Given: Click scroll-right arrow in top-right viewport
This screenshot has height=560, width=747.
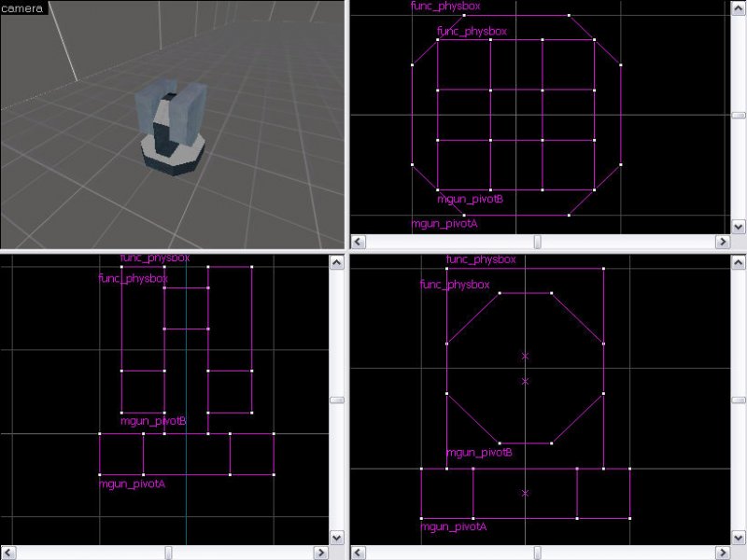Looking at the screenshot, I should click(722, 242).
